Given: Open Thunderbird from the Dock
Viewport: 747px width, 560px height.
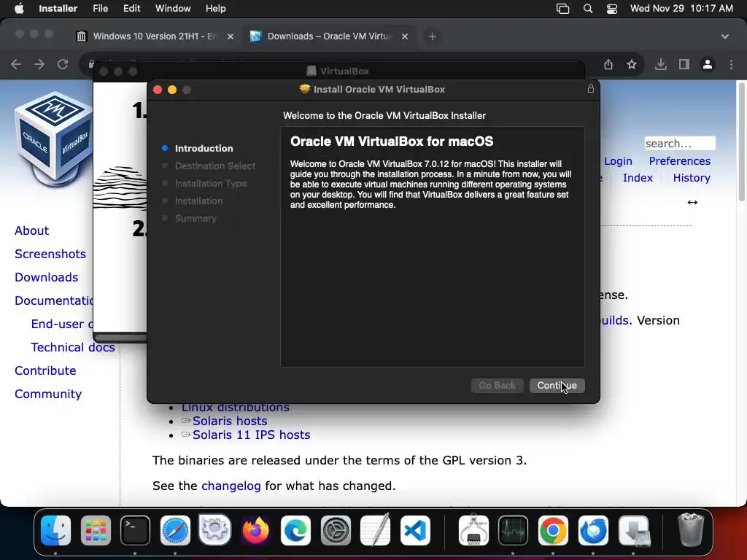Looking at the screenshot, I should click(x=593, y=530).
